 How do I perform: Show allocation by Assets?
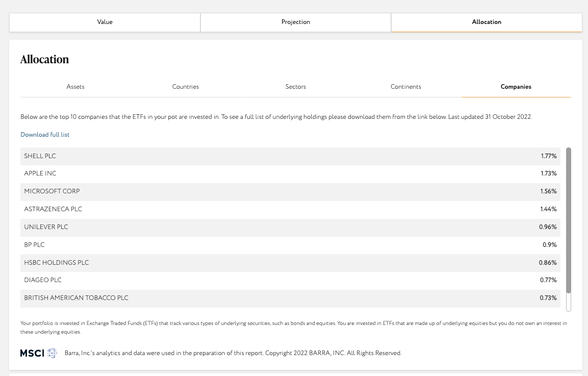[x=75, y=87]
